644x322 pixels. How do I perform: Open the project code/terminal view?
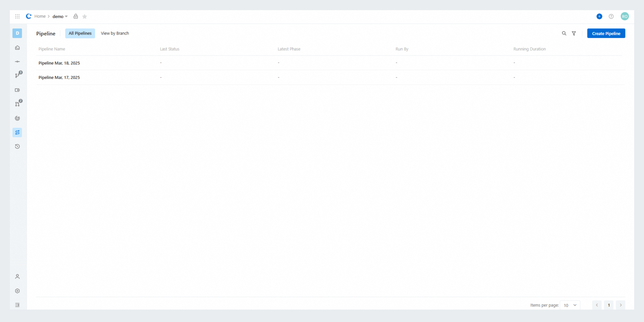[x=17, y=47]
